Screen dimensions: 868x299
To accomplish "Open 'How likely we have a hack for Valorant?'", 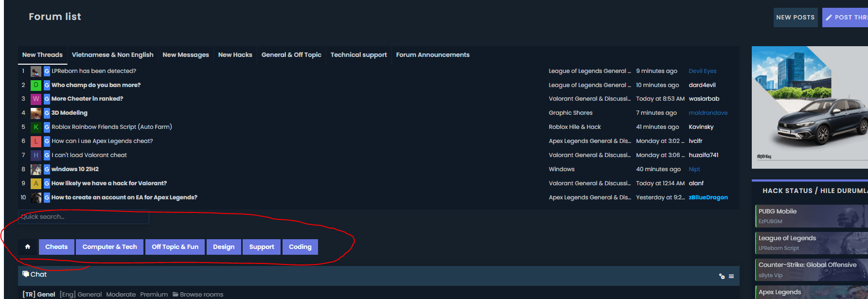I will pyautogui.click(x=109, y=183).
